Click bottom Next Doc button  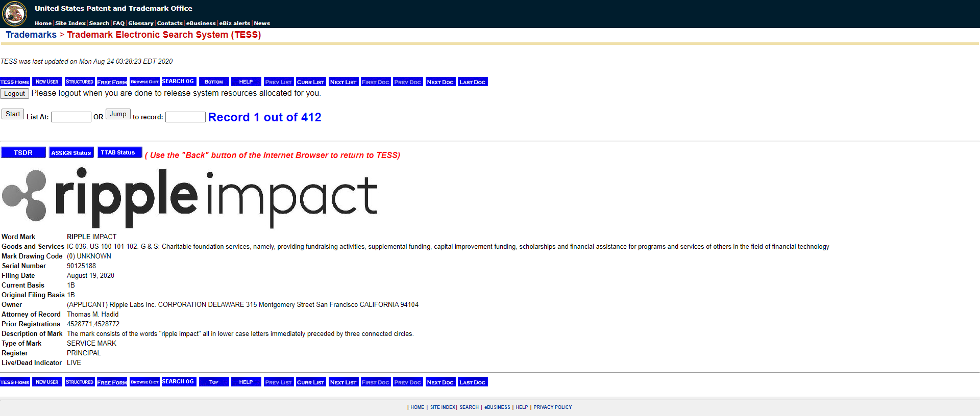(440, 382)
